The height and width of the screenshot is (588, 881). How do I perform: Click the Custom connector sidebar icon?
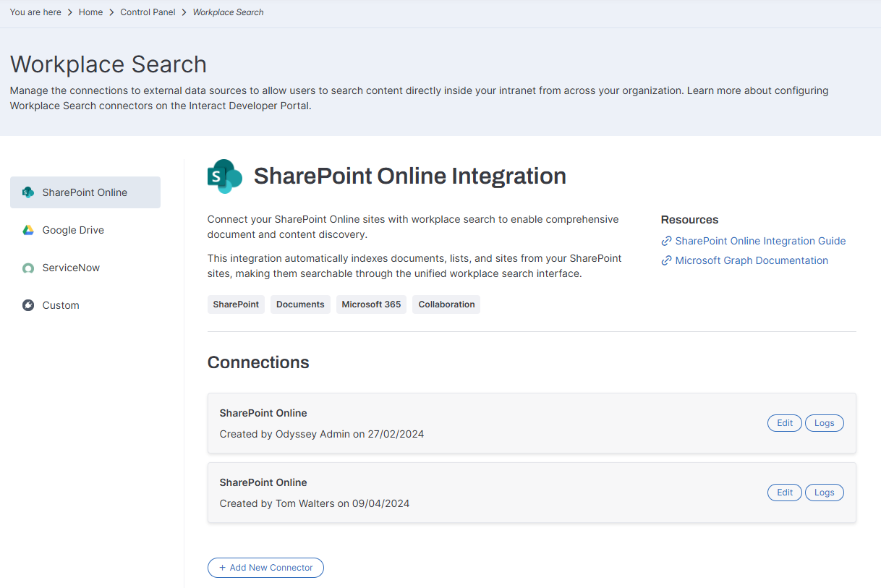[28, 305]
